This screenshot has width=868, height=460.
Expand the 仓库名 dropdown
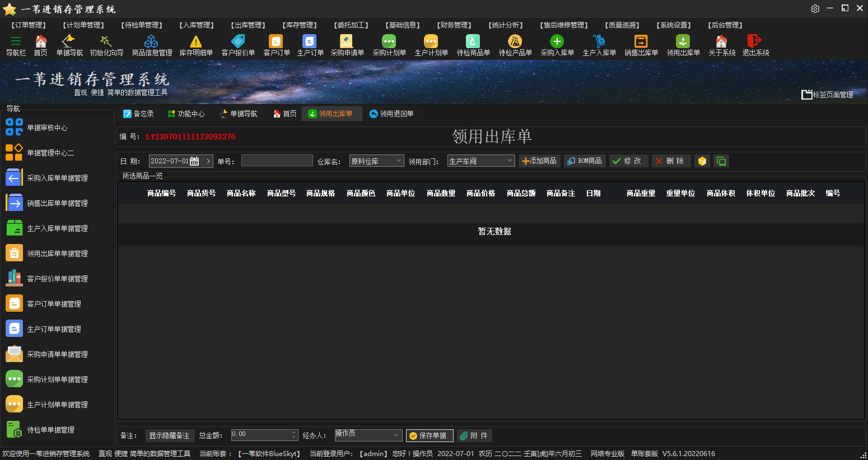pyautogui.click(x=399, y=161)
